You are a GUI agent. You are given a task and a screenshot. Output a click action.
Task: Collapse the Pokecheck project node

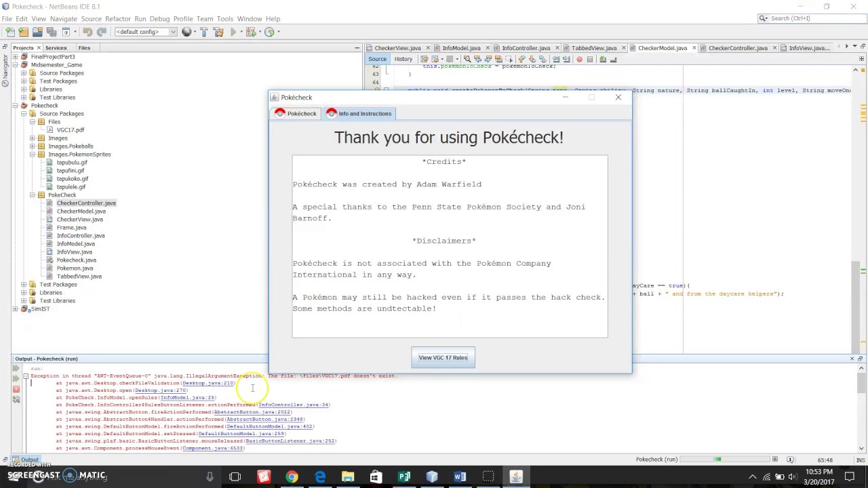(16, 106)
